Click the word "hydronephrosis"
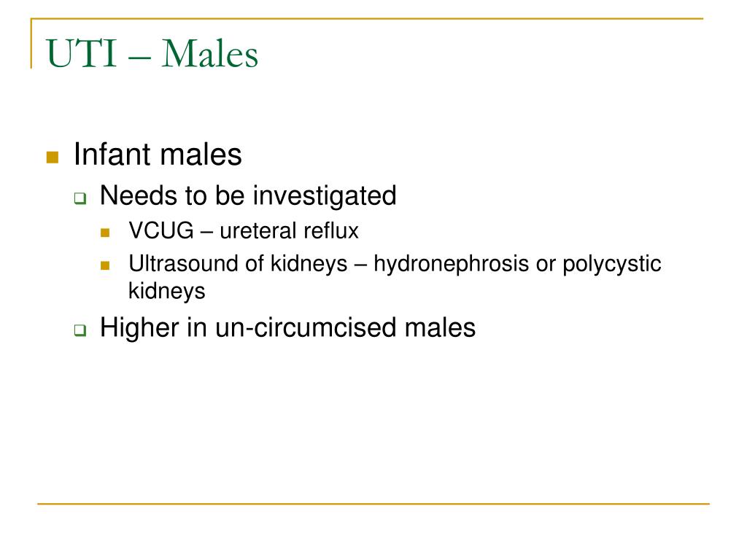Screen dimensions: 747x560 click(451, 264)
